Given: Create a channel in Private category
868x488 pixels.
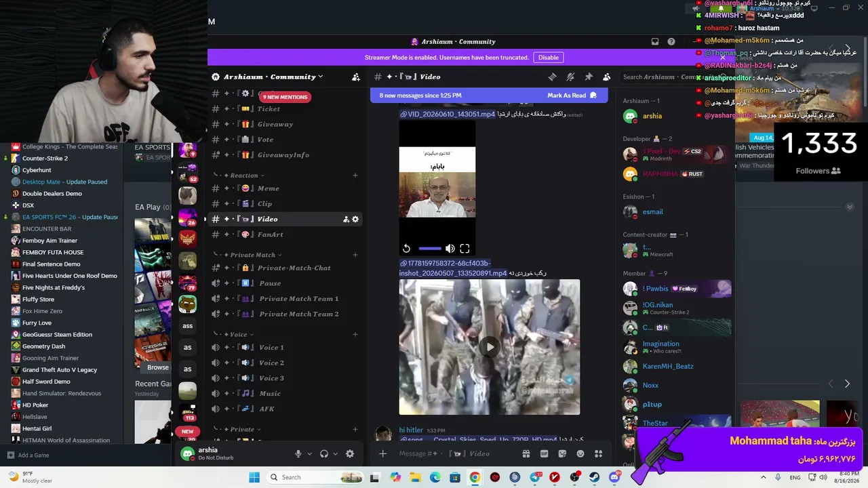Looking at the screenshot, I should click(355, 429).
